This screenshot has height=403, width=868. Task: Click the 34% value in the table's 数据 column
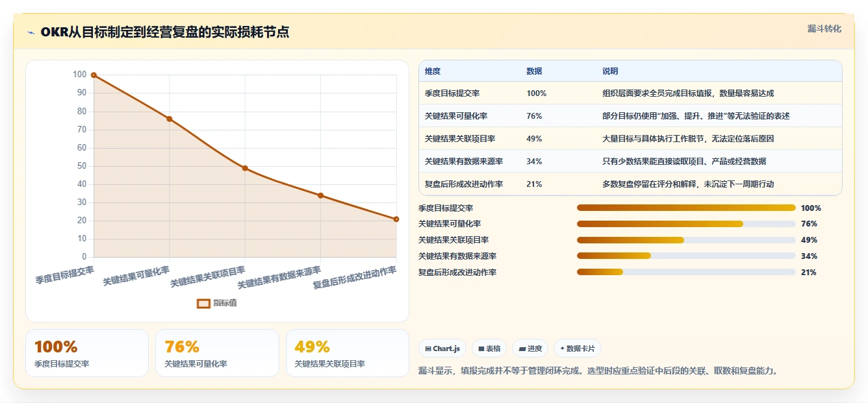tap(534, 162)
